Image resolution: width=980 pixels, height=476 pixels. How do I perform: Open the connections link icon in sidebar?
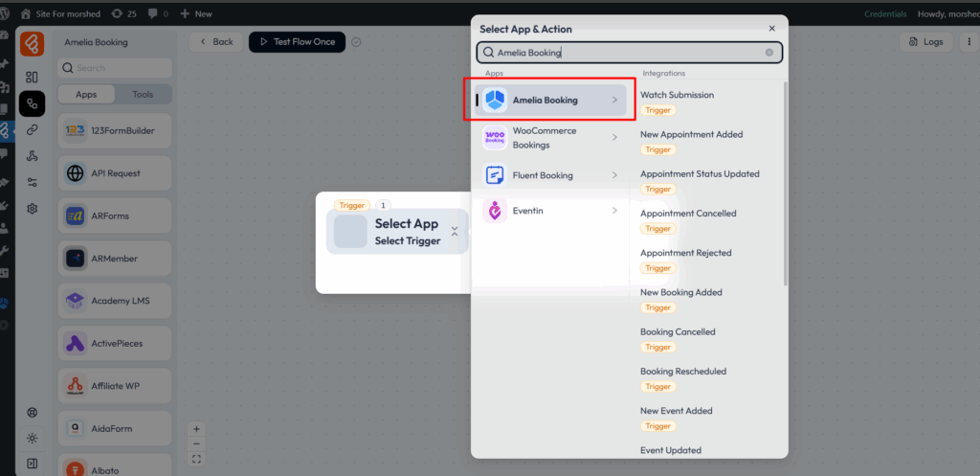coord(32,130)
